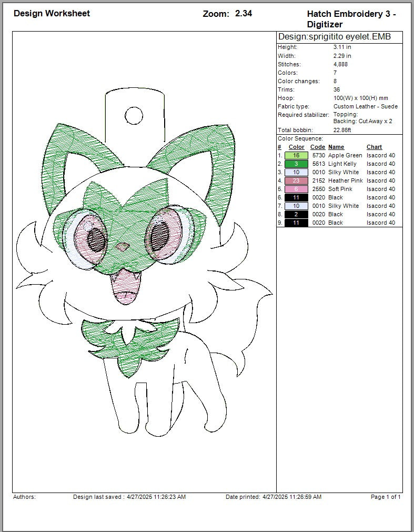
Task: Click the Zoom value 2.34
Action: point(243,14)
